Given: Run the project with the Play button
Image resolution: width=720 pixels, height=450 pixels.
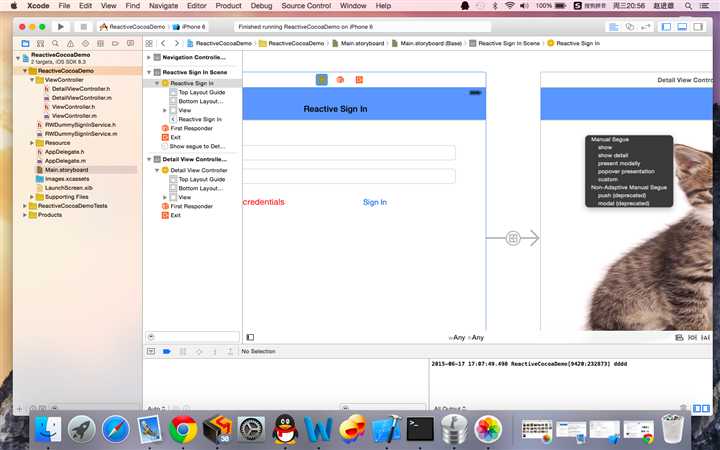Looking at the screenshot, I should tap(61, 26).
